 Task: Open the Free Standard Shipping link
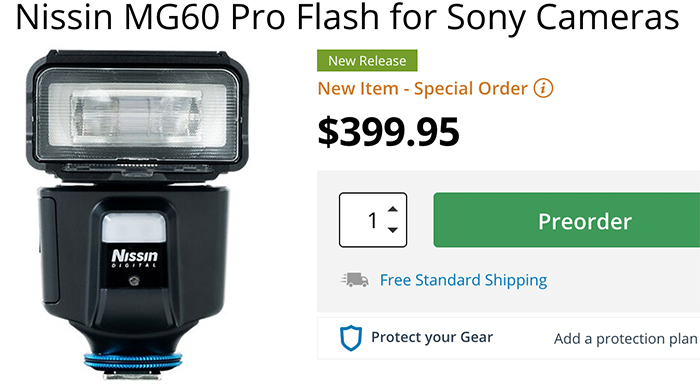[463, 280]
